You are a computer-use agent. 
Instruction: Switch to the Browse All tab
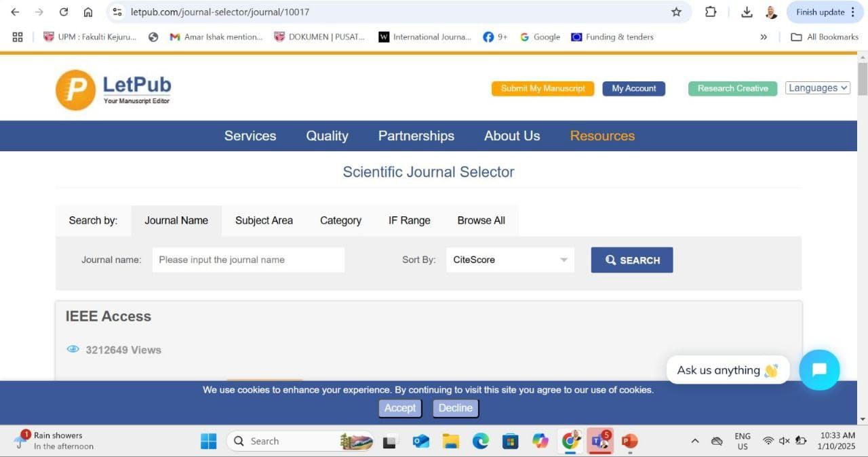(481, 220)
